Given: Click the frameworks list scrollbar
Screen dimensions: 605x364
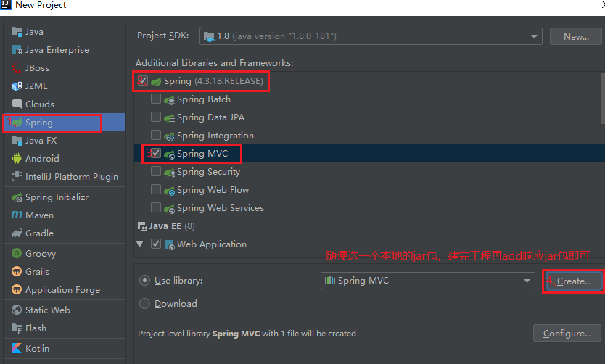Looking at the screenshot, I should [603, 99].
